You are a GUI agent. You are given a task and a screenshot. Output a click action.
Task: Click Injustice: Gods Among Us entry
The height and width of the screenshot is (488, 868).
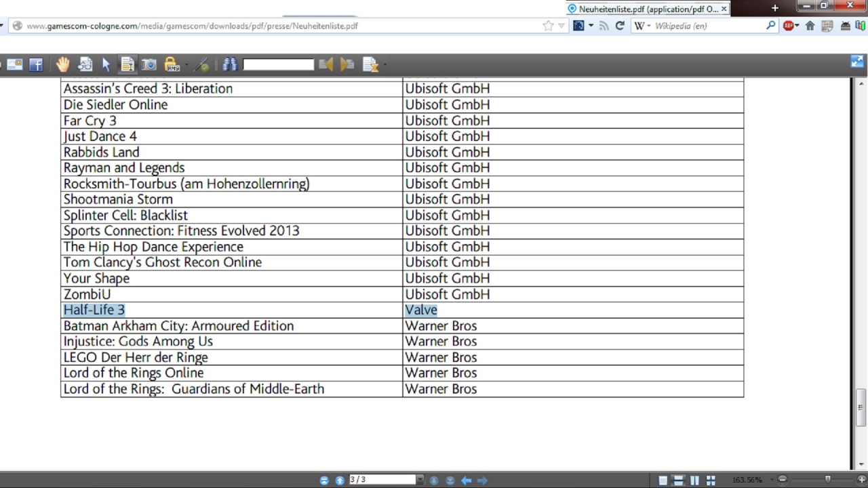[x=138, y=342]
